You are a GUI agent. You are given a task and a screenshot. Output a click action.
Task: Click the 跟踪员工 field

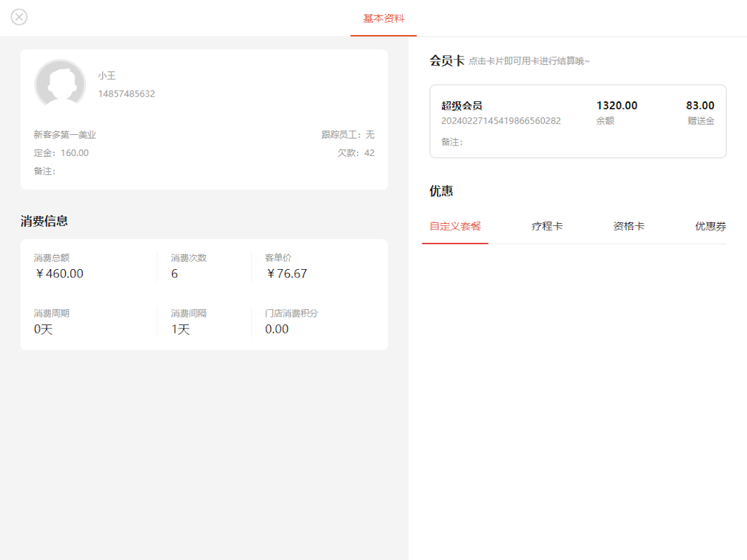348,135
